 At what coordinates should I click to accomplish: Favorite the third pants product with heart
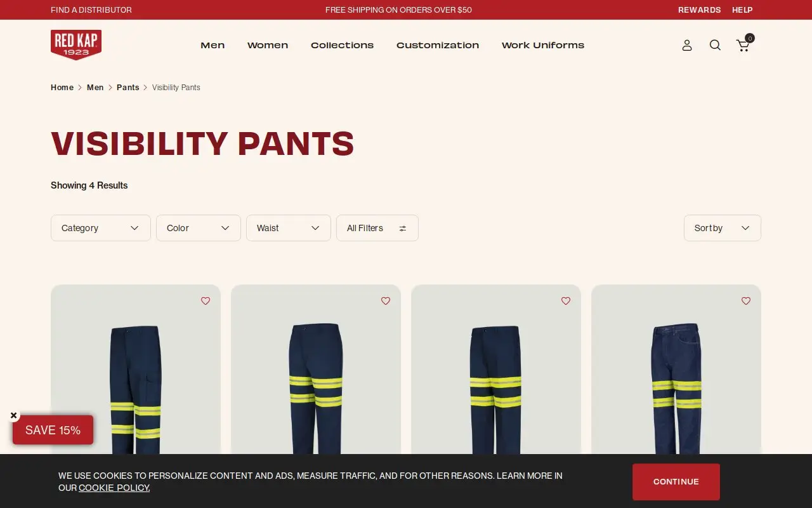[x=566, y=301]
